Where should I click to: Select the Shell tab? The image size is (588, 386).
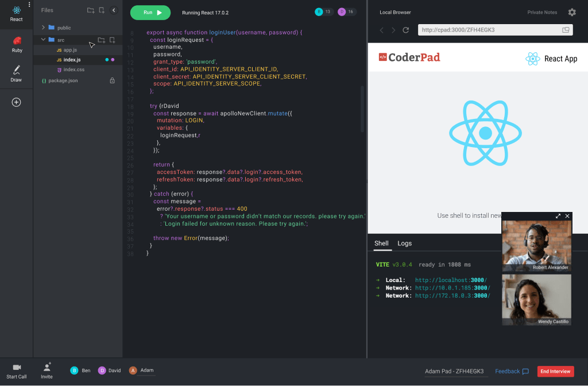[x=382, y=244]
